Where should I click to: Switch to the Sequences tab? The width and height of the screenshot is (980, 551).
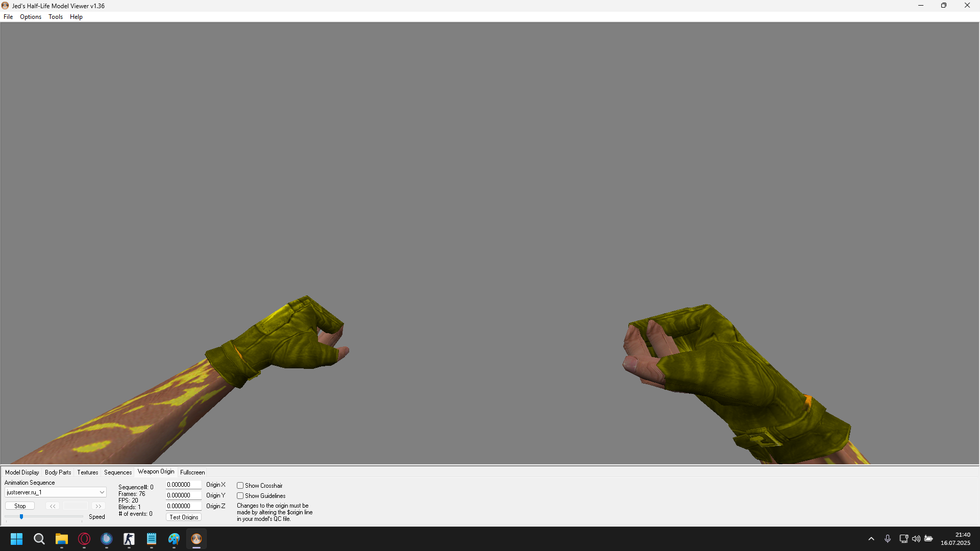pos(118,472)
